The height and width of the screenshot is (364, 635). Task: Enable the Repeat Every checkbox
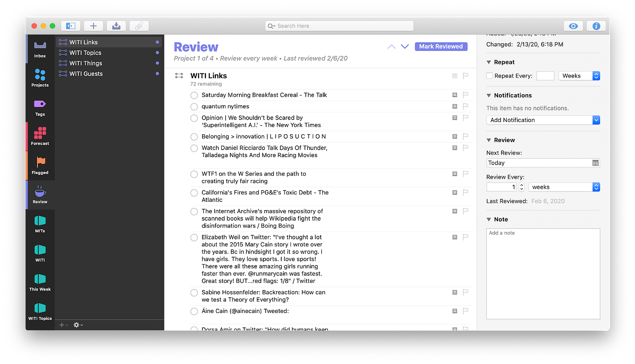(x=489, y=76)
